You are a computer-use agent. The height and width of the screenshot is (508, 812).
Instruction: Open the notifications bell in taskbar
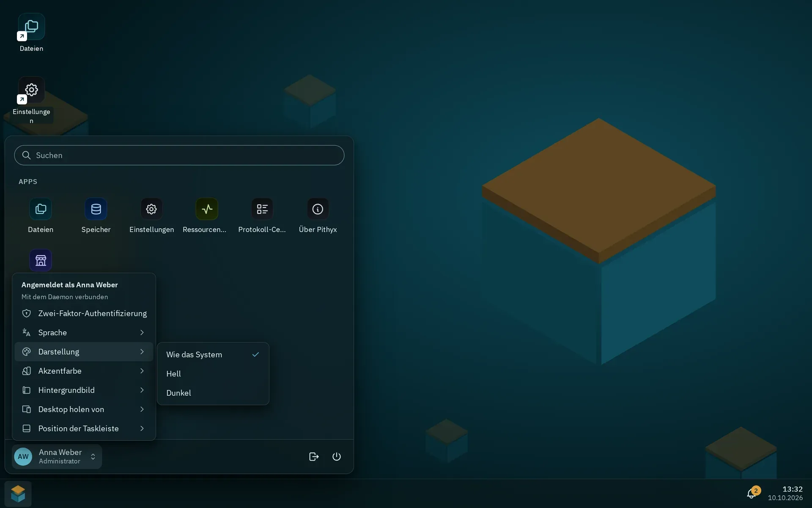point(752,493)
